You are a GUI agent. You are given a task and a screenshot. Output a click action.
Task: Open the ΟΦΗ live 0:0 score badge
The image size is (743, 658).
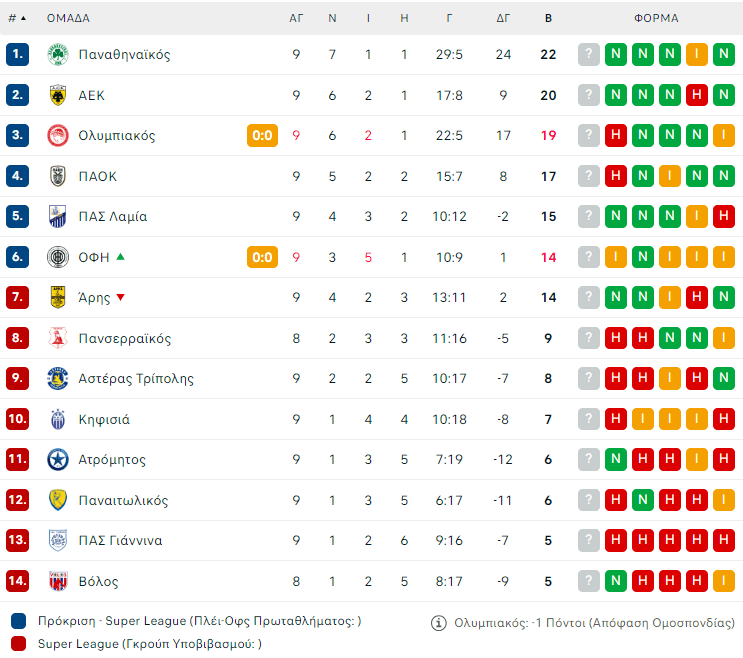pyautogui.click(x=262, y=257)
